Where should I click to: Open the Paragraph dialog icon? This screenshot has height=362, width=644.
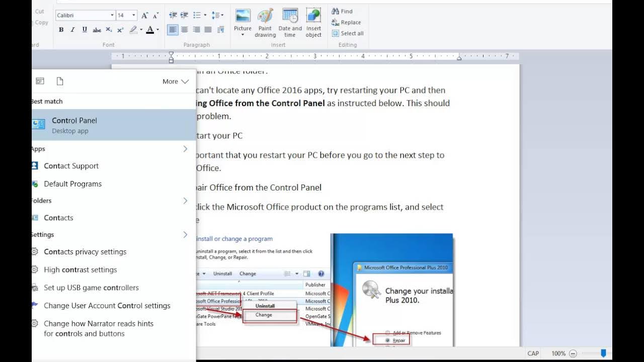tap(220, 30)
